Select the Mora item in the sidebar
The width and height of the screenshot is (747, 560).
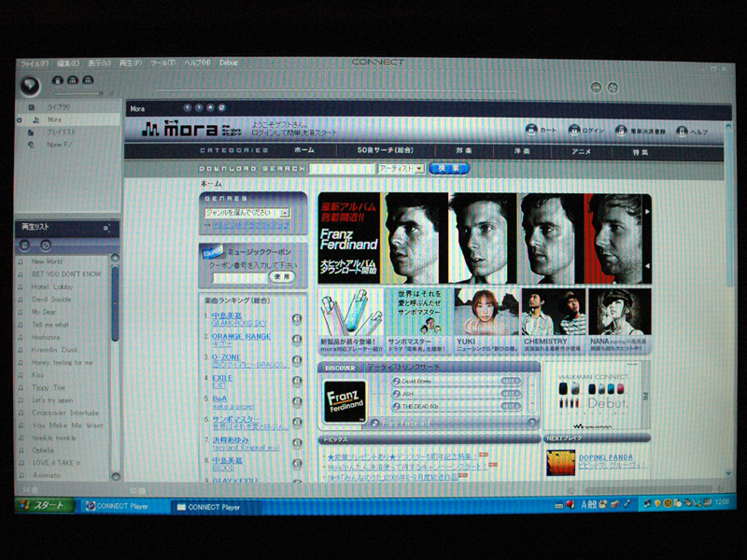[67, 119]
